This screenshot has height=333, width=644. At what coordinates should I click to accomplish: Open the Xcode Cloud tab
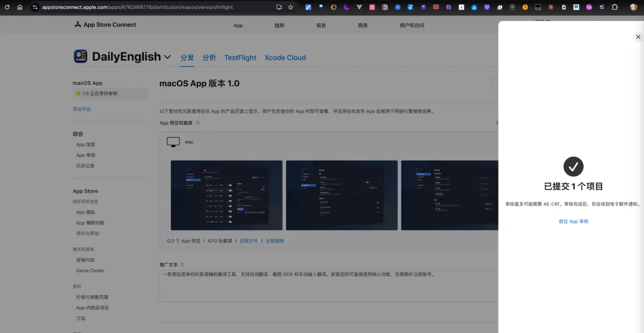coord(285,58)
